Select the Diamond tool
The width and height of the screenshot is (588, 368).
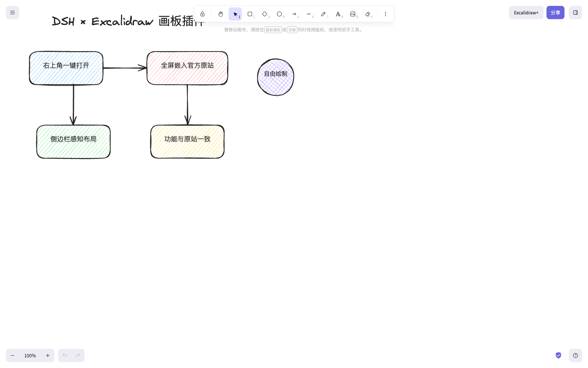click(265, 14)
